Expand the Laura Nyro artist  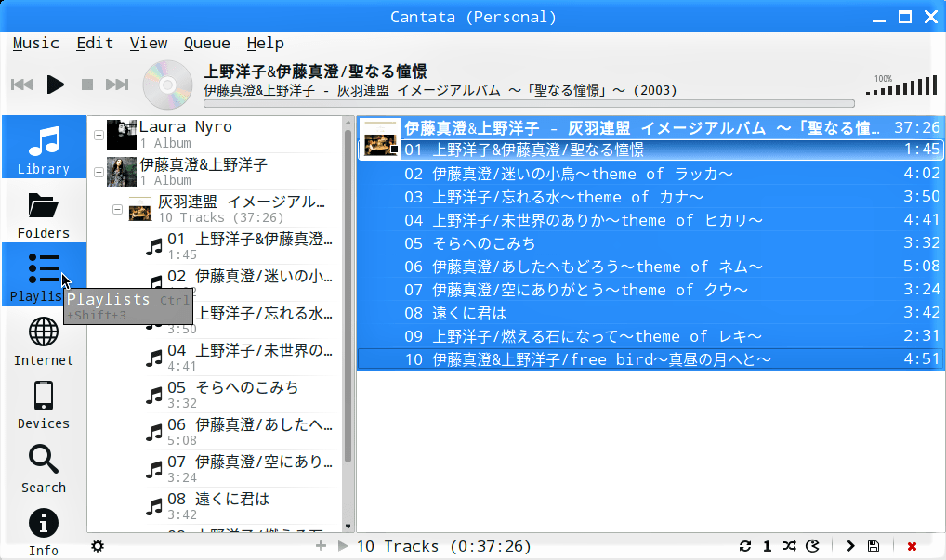99,135
